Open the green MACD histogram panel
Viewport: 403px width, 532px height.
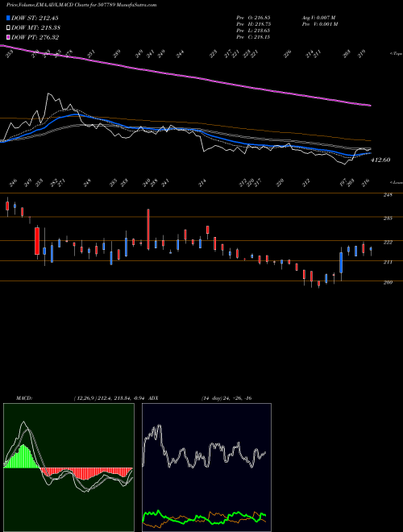coord(69,468)
